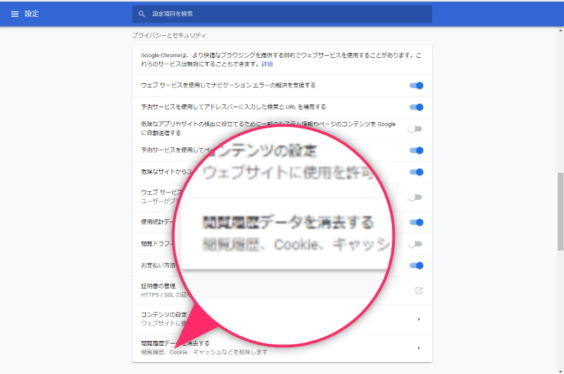Image resolution: width=564 pixels, height=374 pixels.
Task: Expand コンテンツの設定 with its arrow
Action: pyautogui.click(x=419, y=319)
